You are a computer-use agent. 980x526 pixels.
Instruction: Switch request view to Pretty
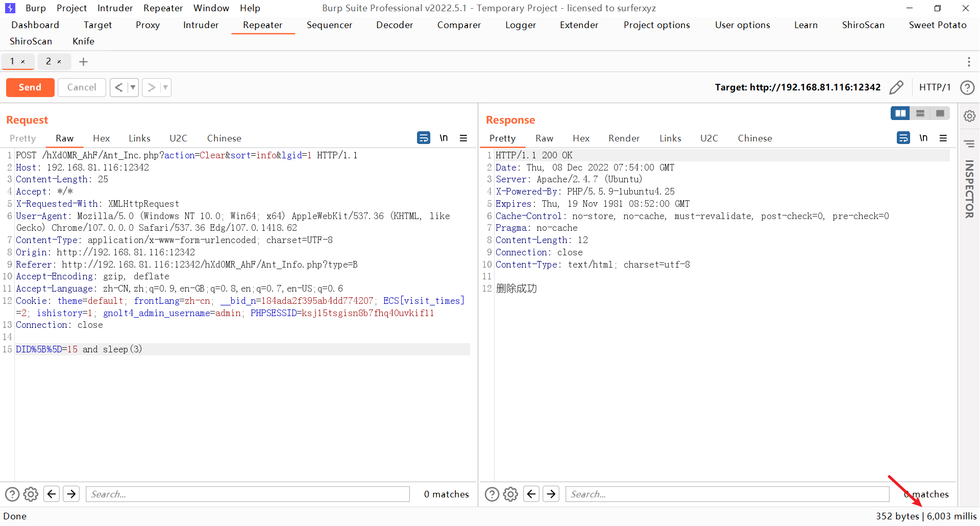tap(22, 138)
